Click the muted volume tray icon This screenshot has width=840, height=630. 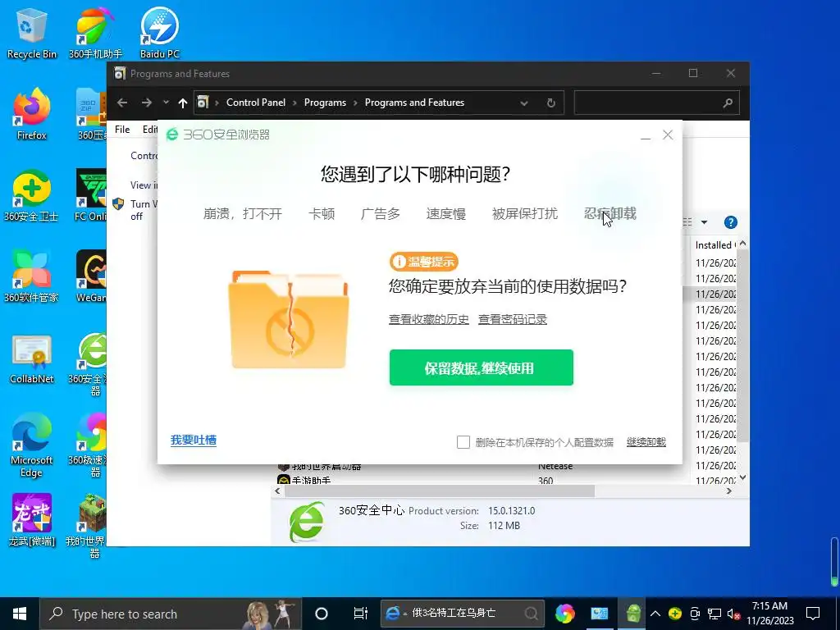[x=733, y=614]
